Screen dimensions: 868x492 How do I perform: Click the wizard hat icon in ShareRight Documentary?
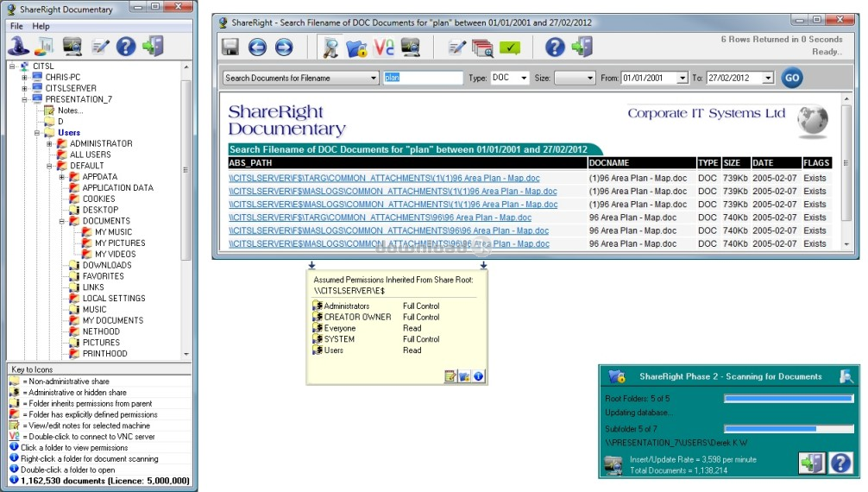point(18,46)
